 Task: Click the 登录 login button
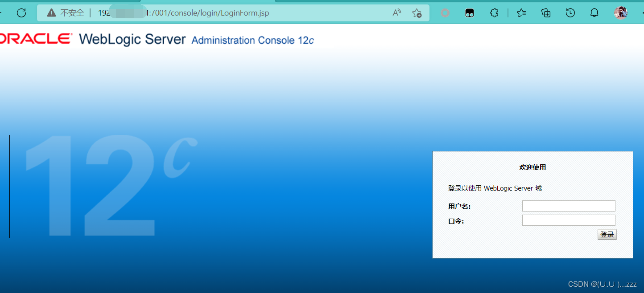click(x=607, y=235)
